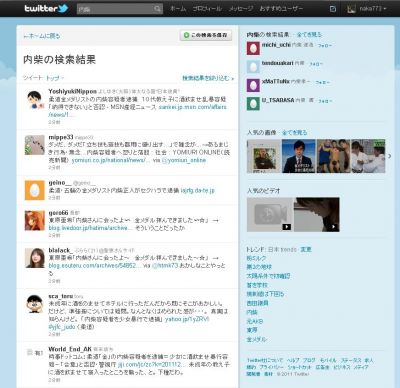Select 元AKB trending topic
The image size is (400, 388).
coord(255,321)
